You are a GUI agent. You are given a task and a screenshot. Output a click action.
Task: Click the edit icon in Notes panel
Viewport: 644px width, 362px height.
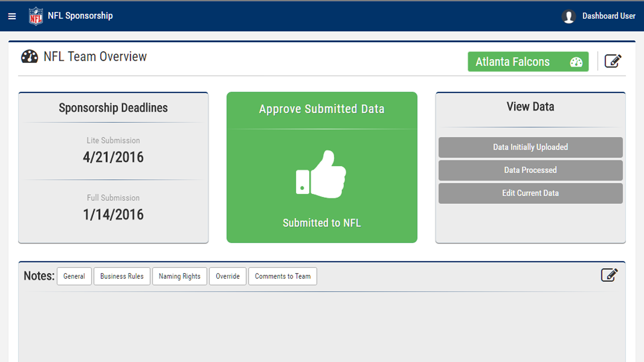coord(609,275)
